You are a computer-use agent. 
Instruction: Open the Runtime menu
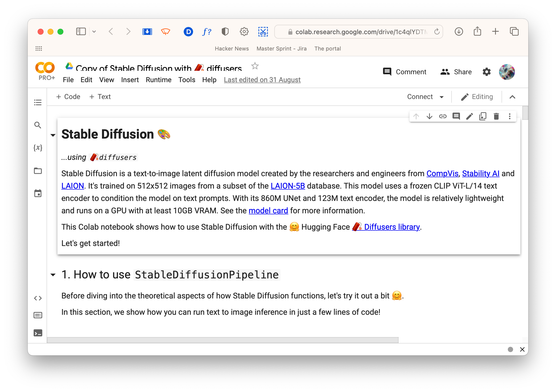point(158,80)
